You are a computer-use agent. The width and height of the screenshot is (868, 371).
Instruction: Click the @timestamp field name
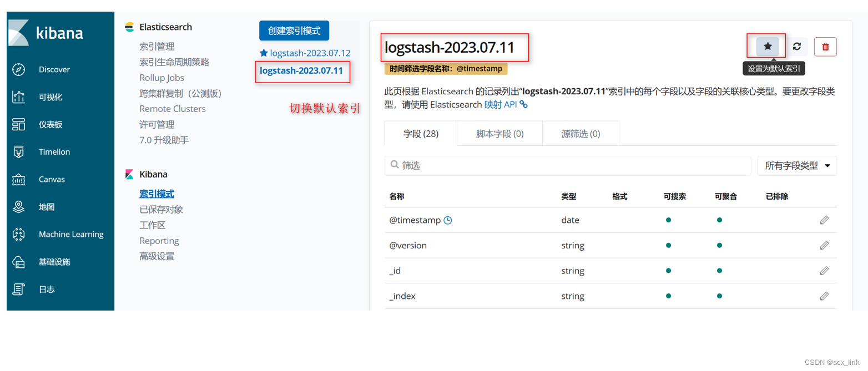tap(415, 220)
